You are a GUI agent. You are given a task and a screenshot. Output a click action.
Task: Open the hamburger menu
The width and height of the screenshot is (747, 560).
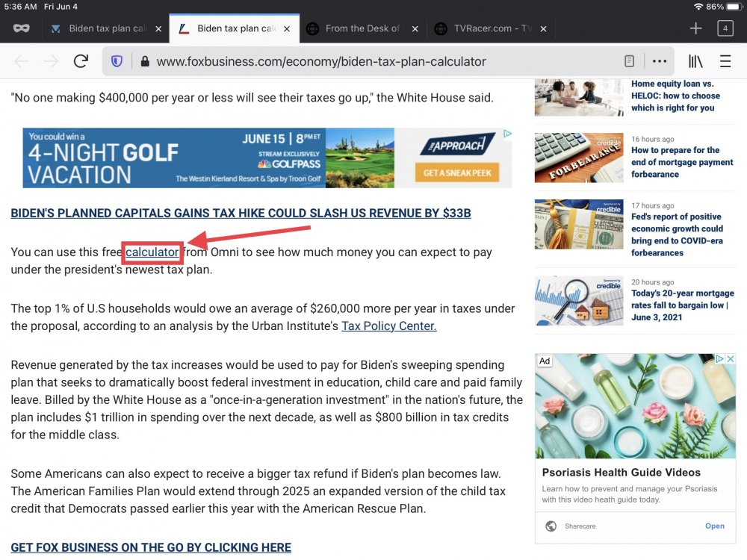pos(725,61)
